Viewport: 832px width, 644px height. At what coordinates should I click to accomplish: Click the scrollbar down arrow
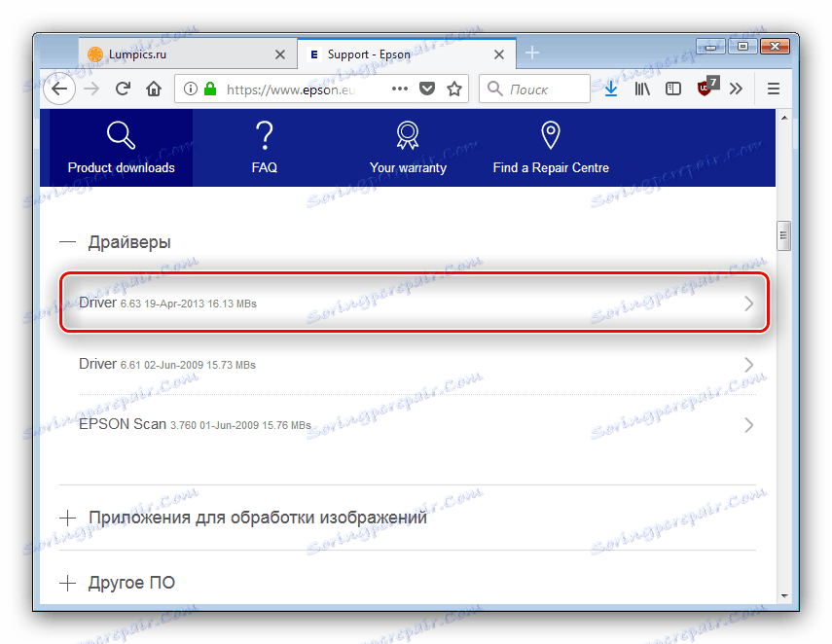click(x=783, y=595)
